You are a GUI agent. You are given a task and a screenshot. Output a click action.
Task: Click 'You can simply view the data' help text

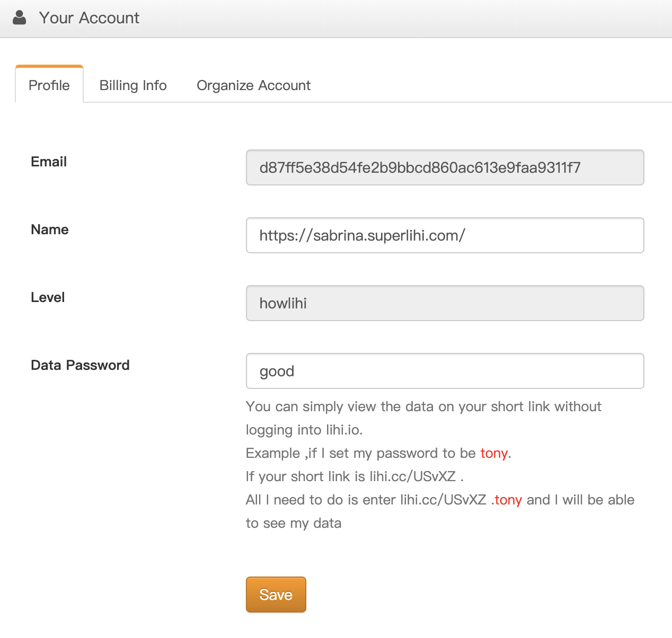(x=423, y=406)
